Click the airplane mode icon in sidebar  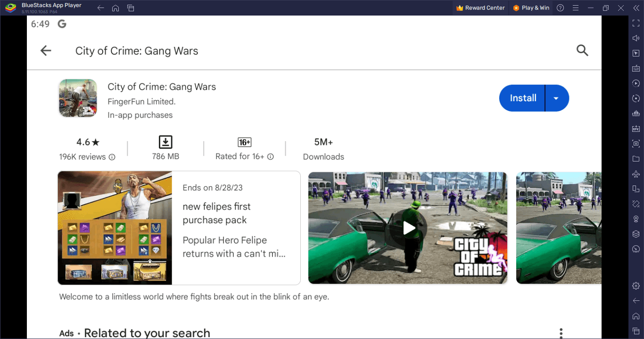coord(636,174)
